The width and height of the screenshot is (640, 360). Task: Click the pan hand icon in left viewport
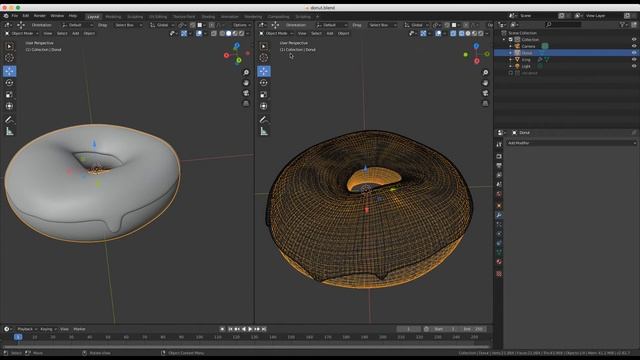(x=246, y=83)
